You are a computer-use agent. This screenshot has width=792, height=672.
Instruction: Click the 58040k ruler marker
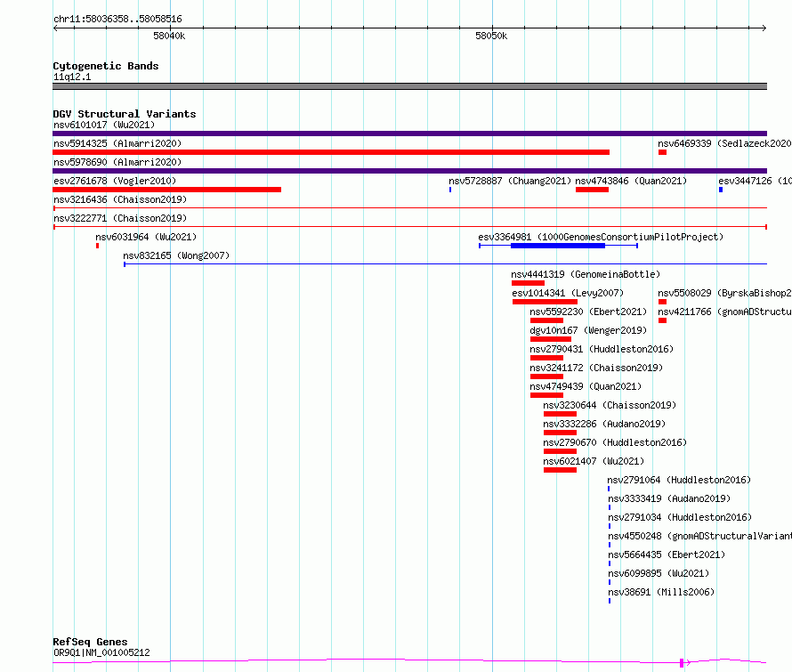169,36
